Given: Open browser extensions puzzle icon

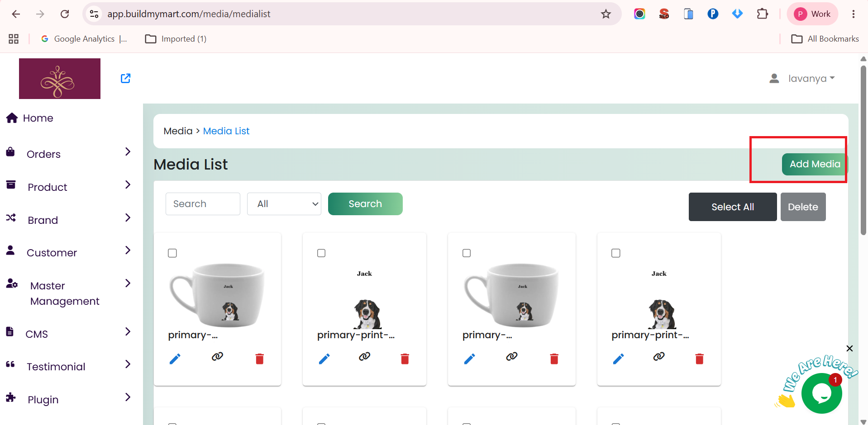Looking at the screenshot, I should [x=762, y=14].
